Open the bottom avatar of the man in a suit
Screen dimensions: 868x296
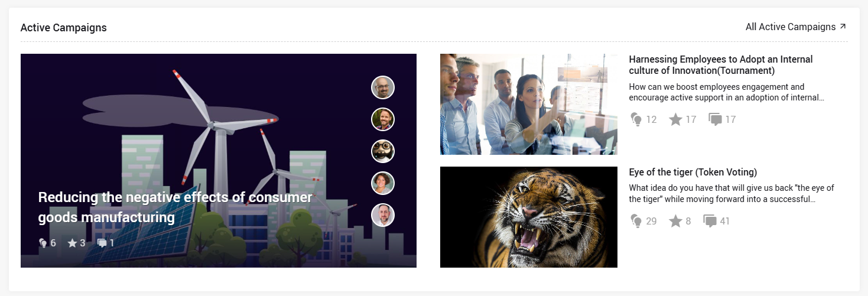383,215
